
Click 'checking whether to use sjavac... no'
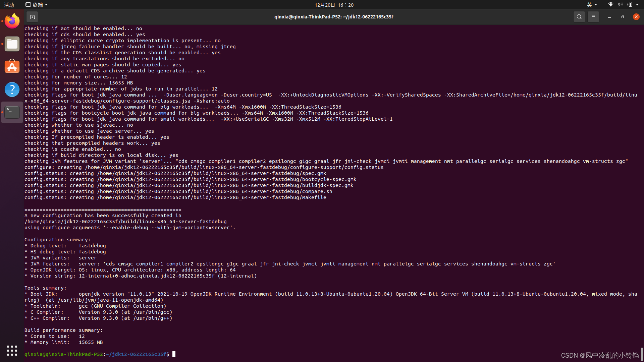(78, 125)
